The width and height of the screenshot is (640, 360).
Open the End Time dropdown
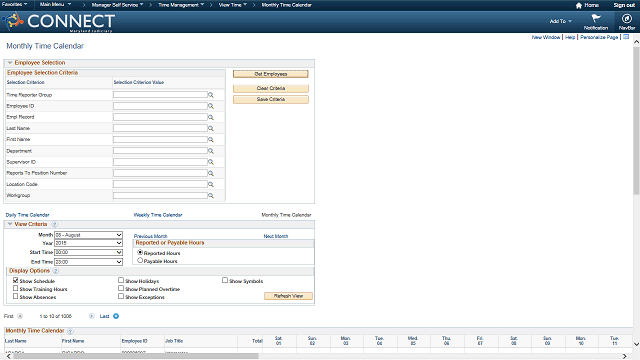point(89,262)
